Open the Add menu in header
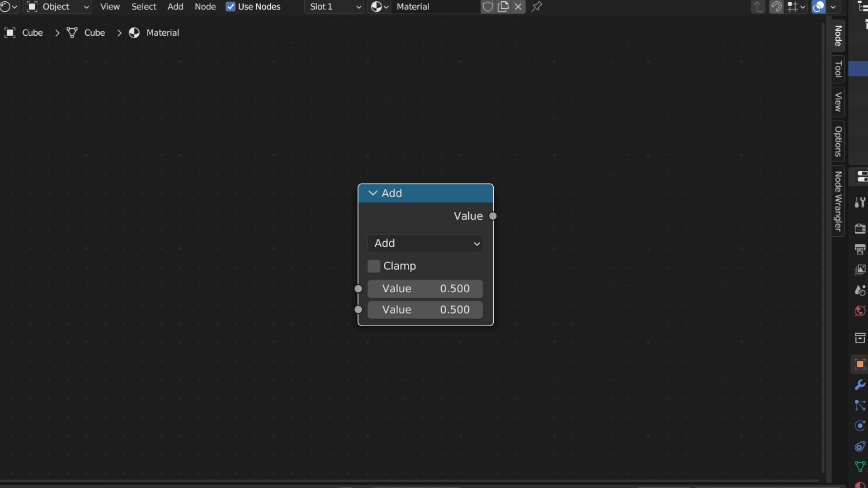 click(x=175, y=7)
